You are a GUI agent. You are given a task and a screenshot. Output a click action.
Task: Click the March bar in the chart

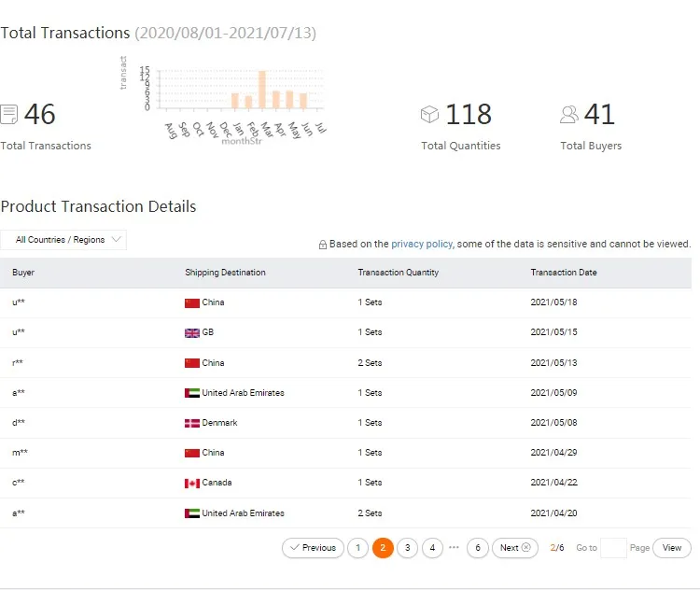[x=262, y=90]
